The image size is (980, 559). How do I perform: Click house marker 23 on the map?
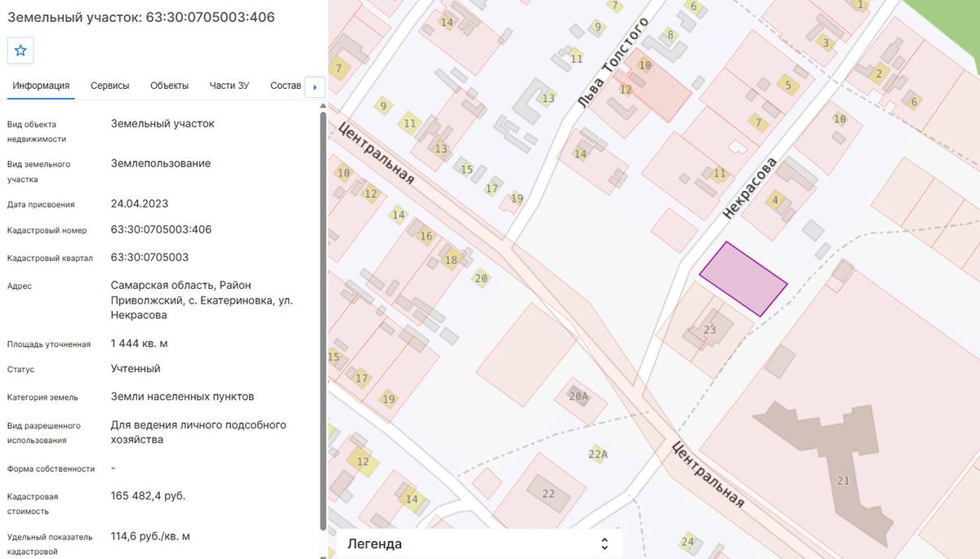(710, 330)
